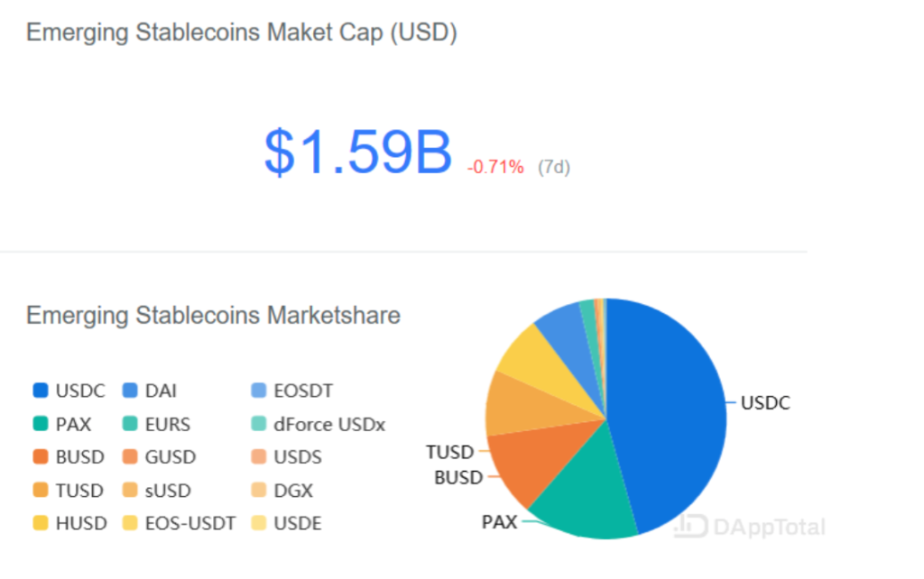This screenshot has width=924, height=579.
Task: Toggle the DAI legend entry
Action: [150, 391]
